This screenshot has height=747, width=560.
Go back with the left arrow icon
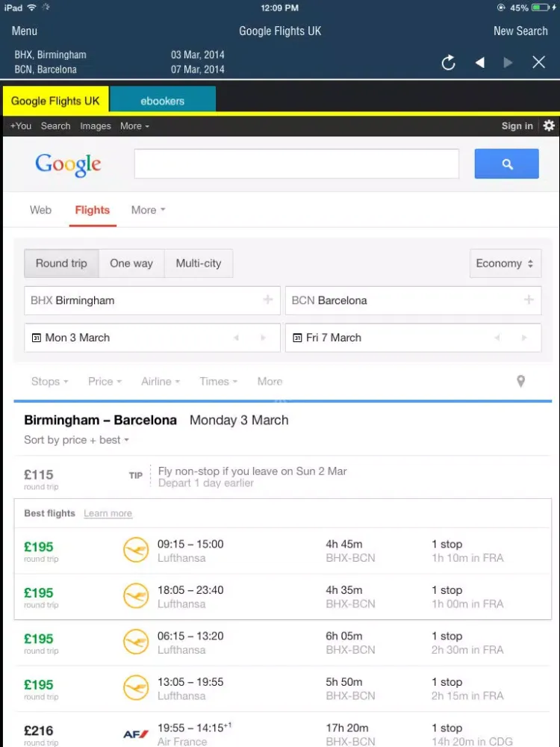(x=480, y=63)
